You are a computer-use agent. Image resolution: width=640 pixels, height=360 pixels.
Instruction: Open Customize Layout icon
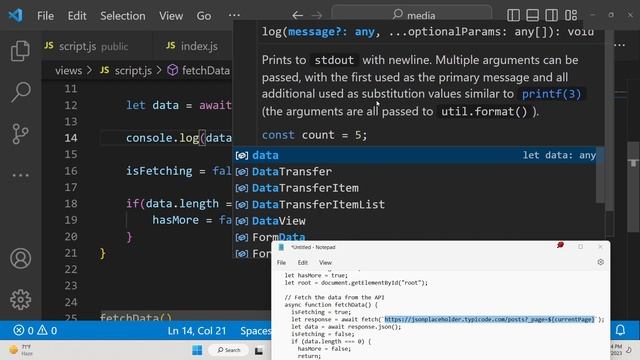click(571, 16)
